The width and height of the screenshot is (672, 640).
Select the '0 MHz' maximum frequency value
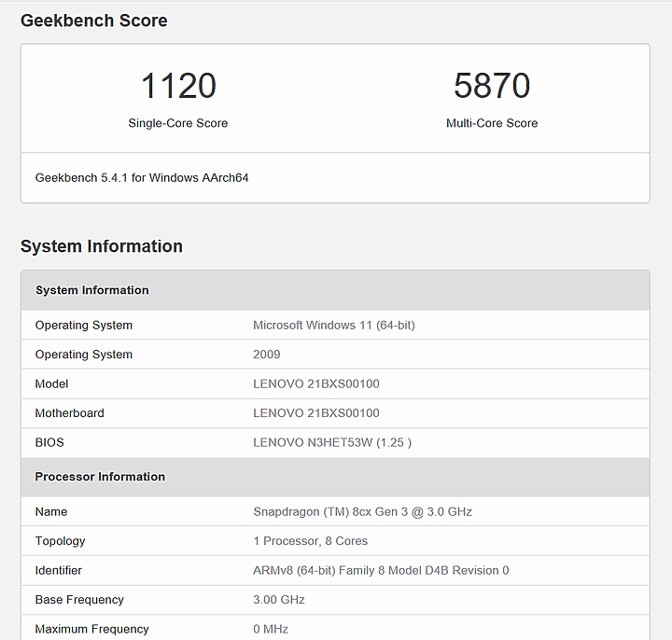[x=271, y=629]
